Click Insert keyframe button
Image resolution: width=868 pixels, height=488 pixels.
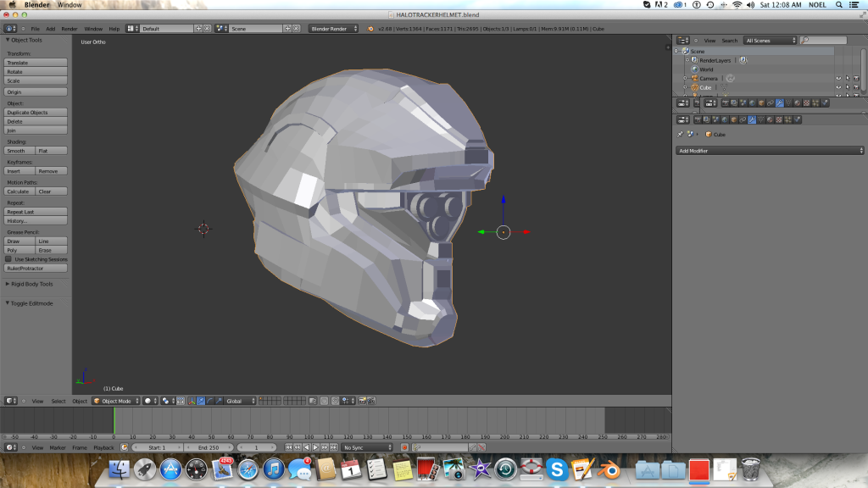(x=19, y=171)
